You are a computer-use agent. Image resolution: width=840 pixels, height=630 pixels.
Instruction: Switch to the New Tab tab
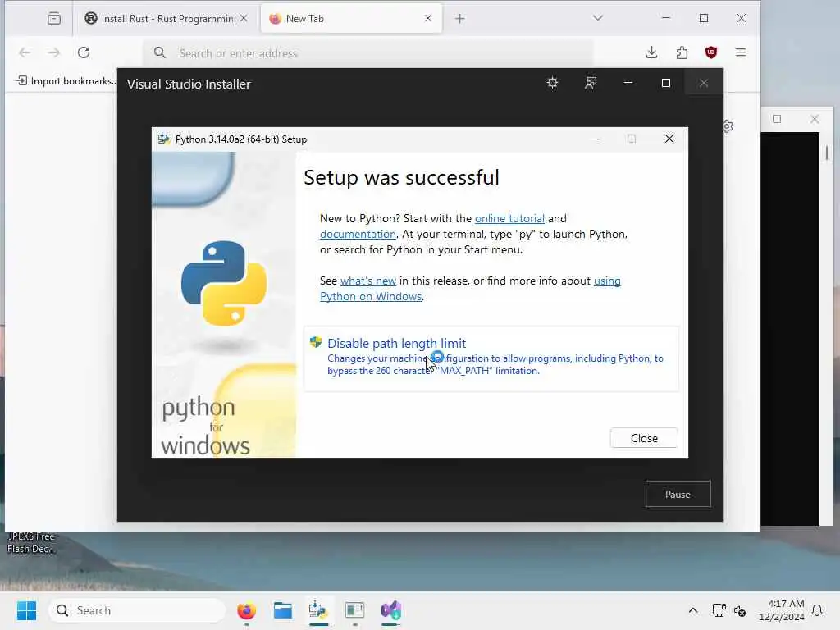click(x=343, y=19)
